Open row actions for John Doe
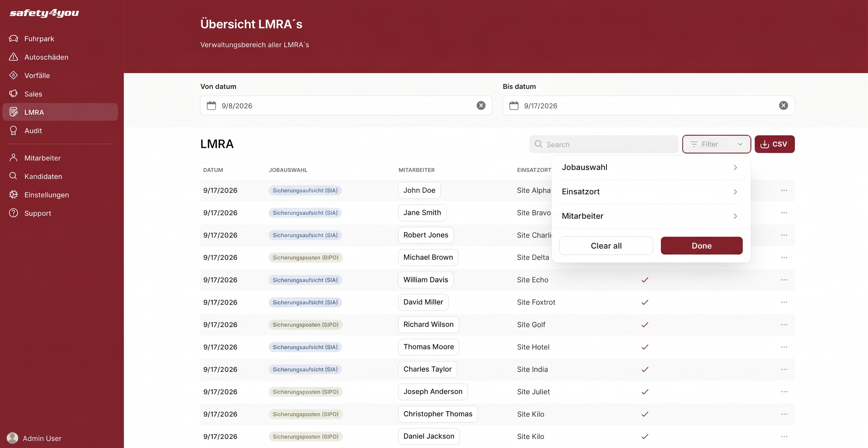 click(x=784, y=190)
